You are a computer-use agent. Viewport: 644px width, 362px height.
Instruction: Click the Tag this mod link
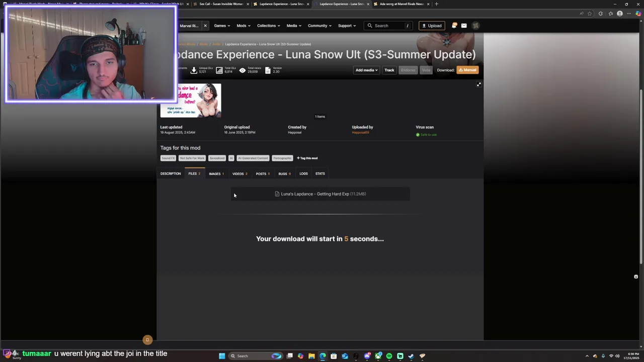coord(307,158)
